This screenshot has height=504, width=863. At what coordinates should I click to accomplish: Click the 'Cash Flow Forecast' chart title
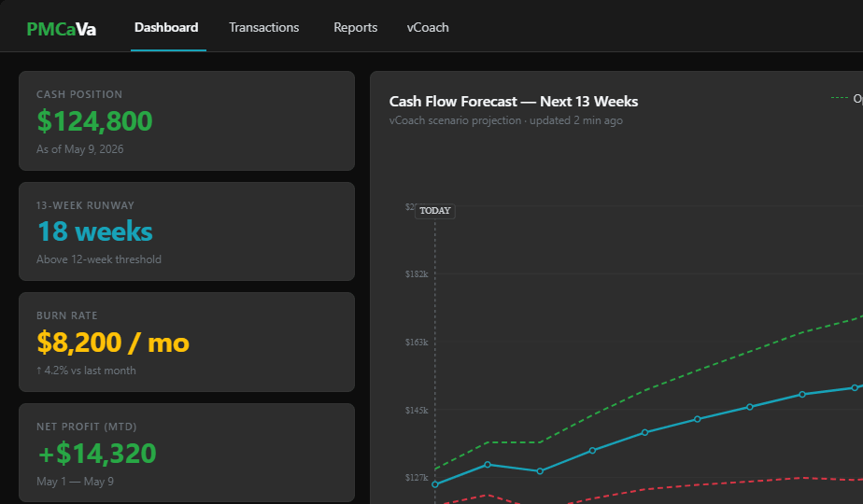(514, 101)
